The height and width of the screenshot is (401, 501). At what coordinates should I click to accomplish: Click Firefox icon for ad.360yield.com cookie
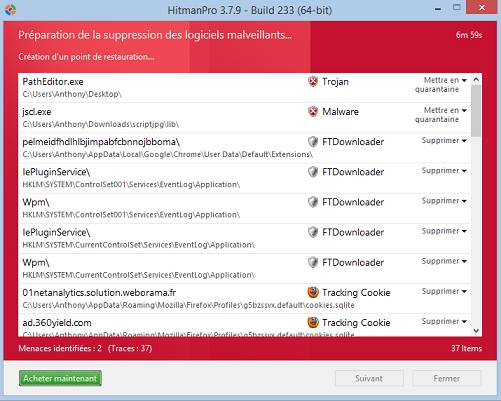(x=313, y=322)
